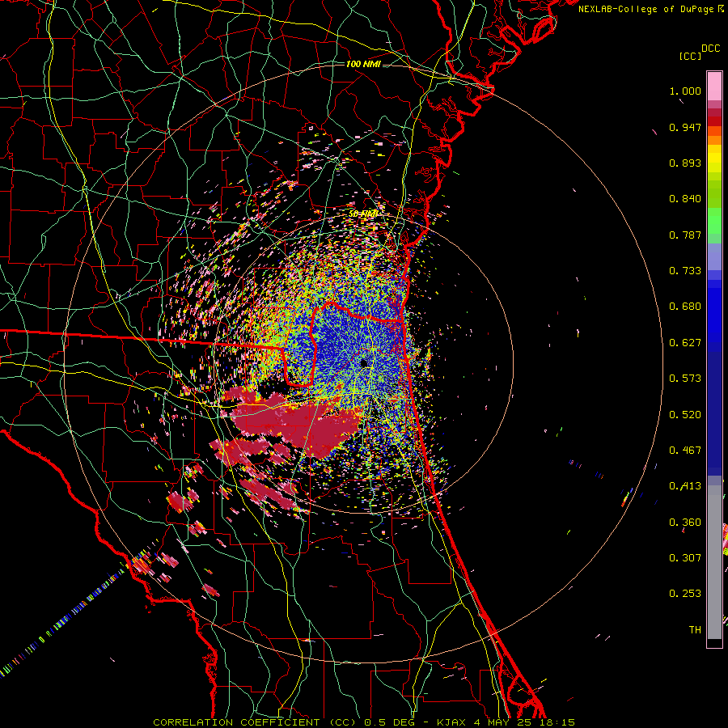
Task: Click the DCC label above the color scale
Action: click(x=710, y=49)
